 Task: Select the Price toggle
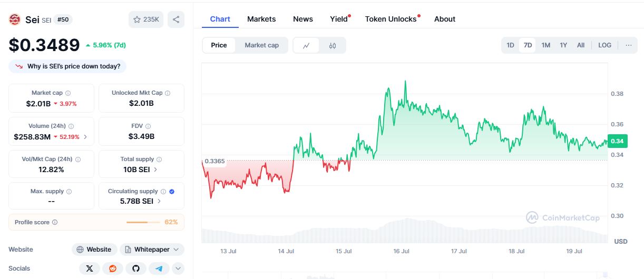[x=219, y=45]
